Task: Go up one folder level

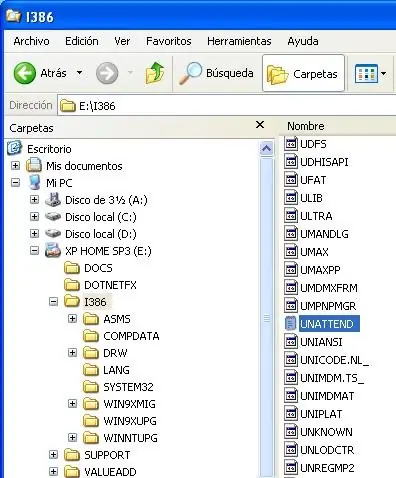Action: tap(155, 73)
